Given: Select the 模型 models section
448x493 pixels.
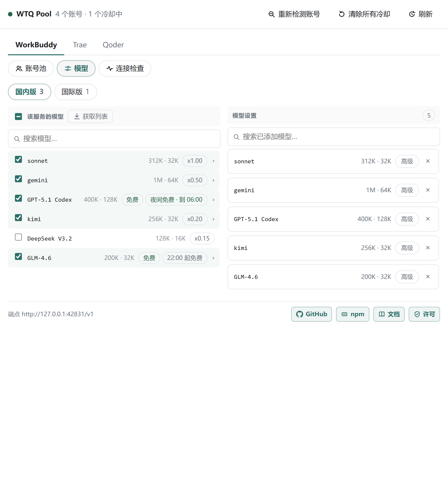Looking at the screenshot, I should click(x=76, y=68).
